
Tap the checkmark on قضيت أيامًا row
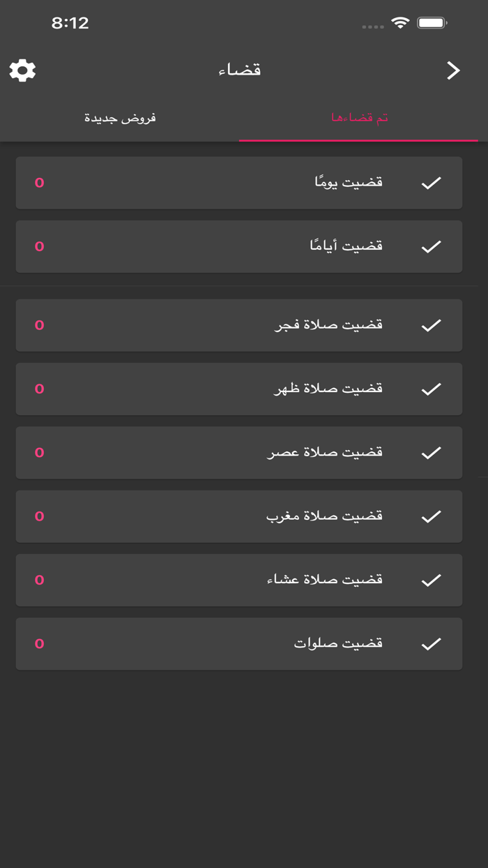click(x=431, y=246)
